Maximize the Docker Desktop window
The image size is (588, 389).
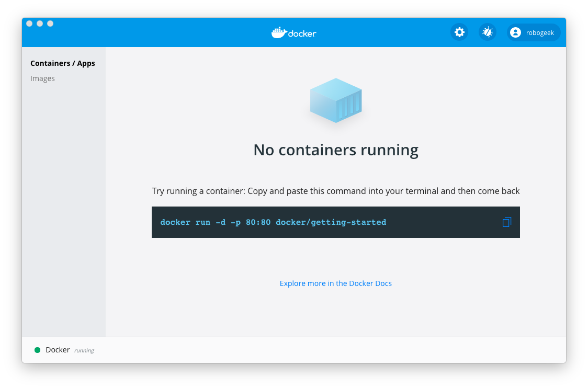(50, 24)
